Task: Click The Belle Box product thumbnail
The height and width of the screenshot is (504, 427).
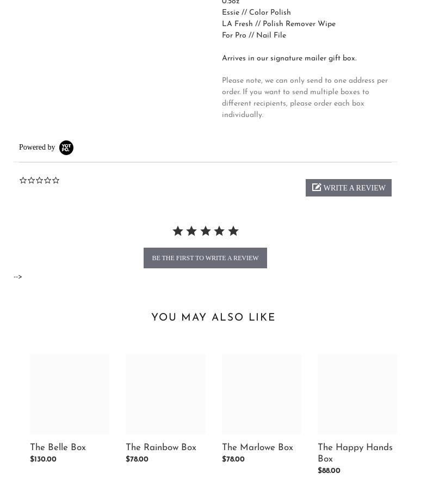Action: click(70, 394)
